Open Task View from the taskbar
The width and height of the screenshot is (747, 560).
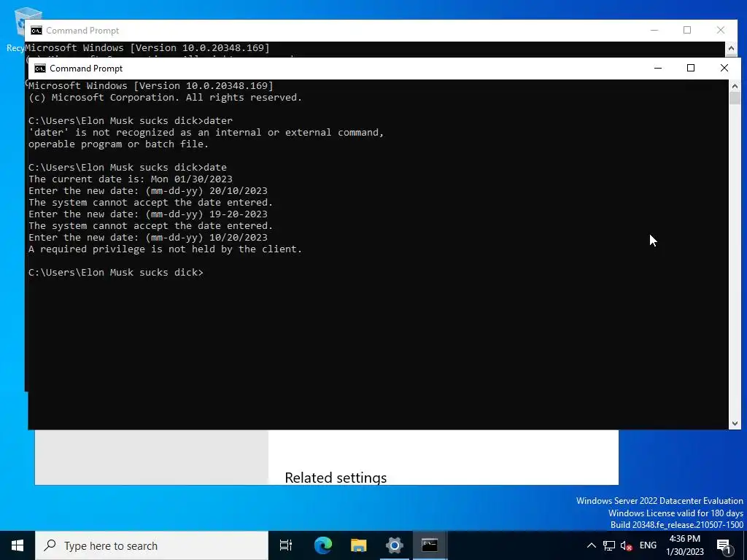286,545
